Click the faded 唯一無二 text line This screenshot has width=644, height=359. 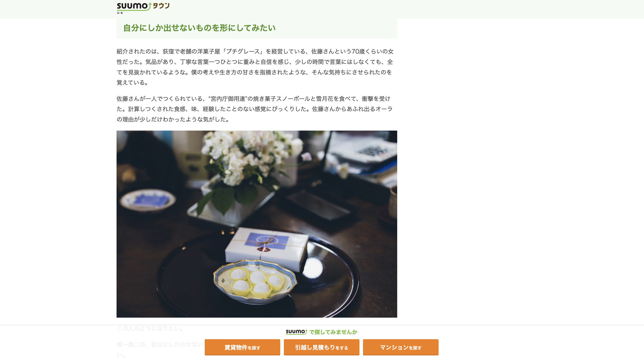(160, 344)
